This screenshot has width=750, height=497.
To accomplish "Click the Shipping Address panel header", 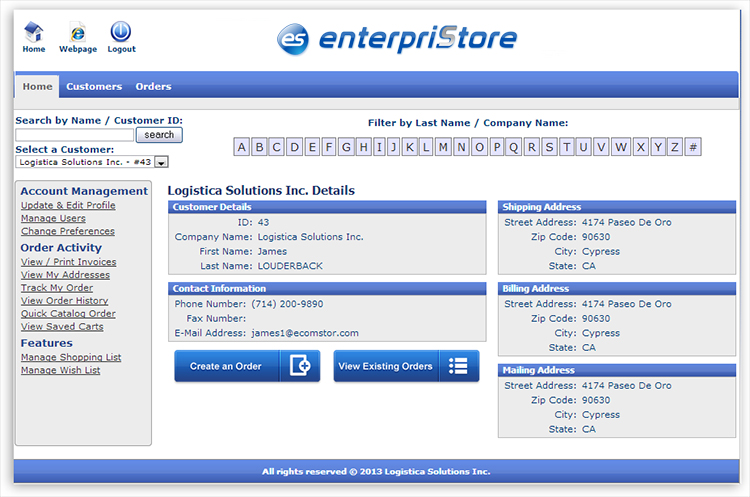I will tap(617, 207).
